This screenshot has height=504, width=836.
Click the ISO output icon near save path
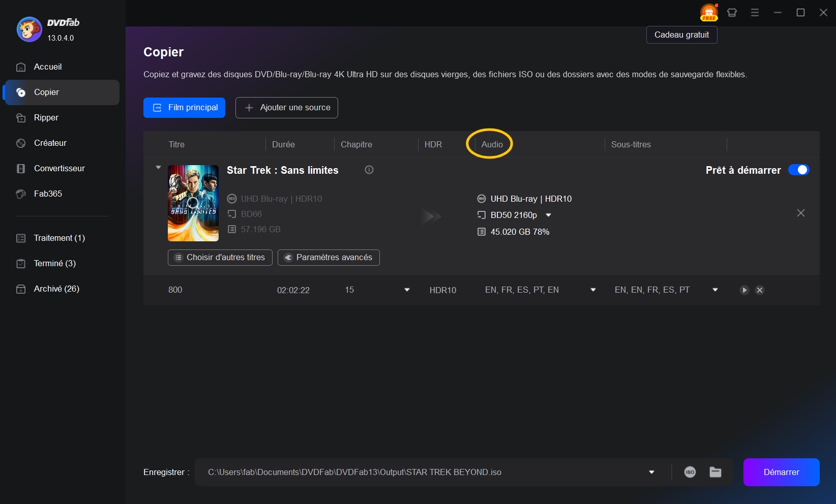[690, 472]
